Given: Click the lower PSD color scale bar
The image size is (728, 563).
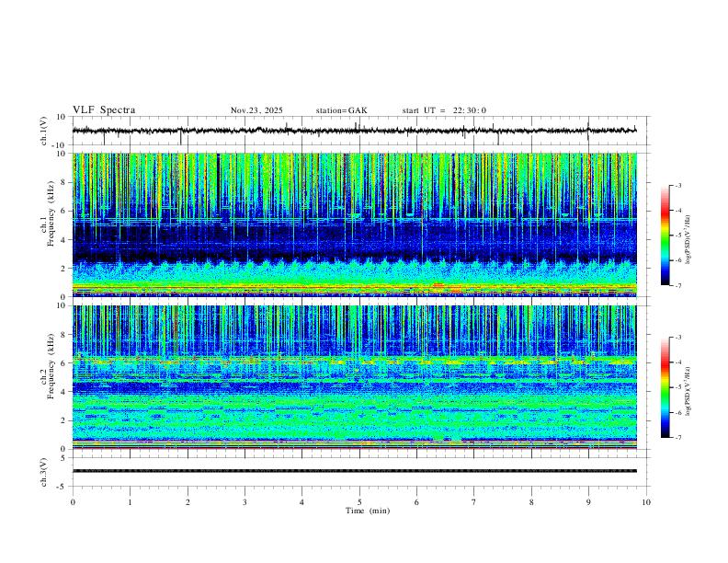Looking at the screenshot, I should click(x=665, y=387).
